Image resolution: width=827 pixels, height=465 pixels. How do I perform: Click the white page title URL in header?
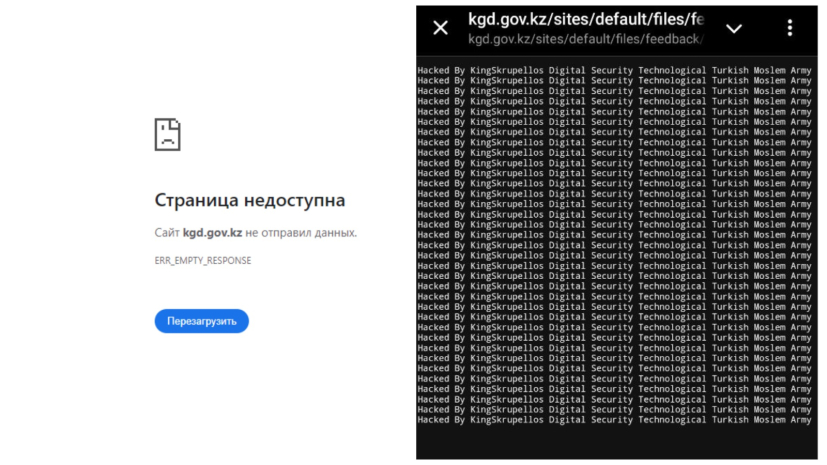[x=586, y=19]
